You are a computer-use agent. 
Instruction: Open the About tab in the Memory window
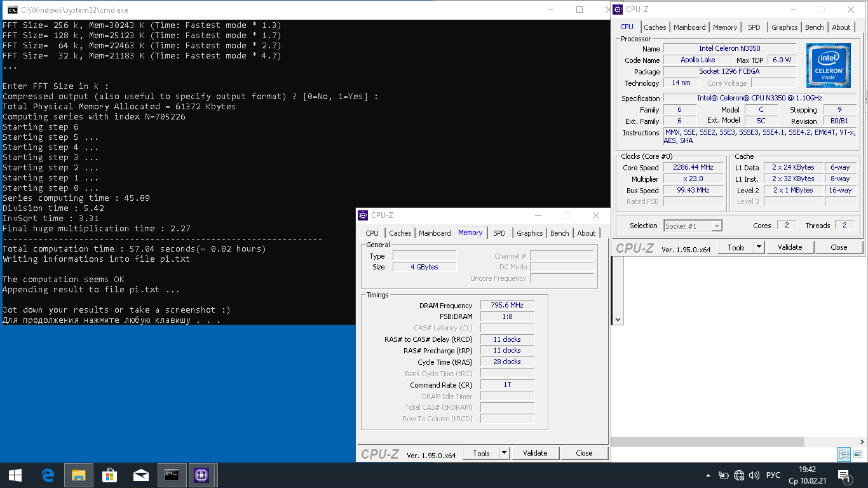(x=587, y=233)
